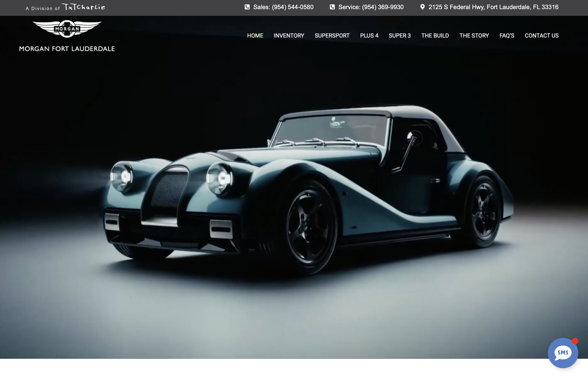
Task: Click the Morgan wings logo
Action: click(x=67, y=29)
